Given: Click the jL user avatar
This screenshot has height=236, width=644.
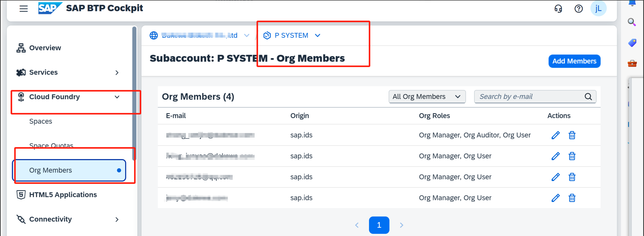Looking at the screenshot, I should click(598, 8).
